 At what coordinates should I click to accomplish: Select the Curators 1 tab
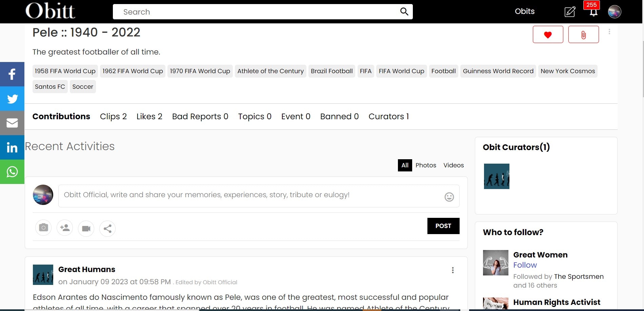[389, 116]
